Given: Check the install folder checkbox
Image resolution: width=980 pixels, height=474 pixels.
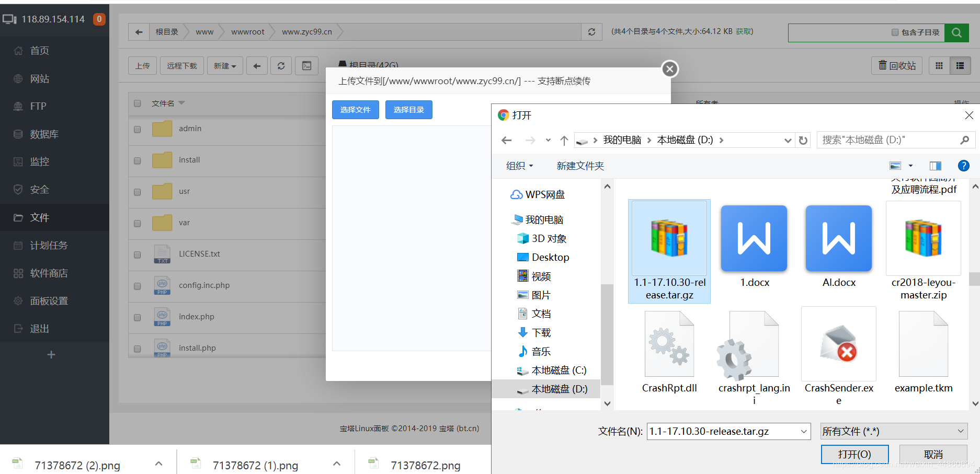Looking at the screenshot, I should (138, 160).
